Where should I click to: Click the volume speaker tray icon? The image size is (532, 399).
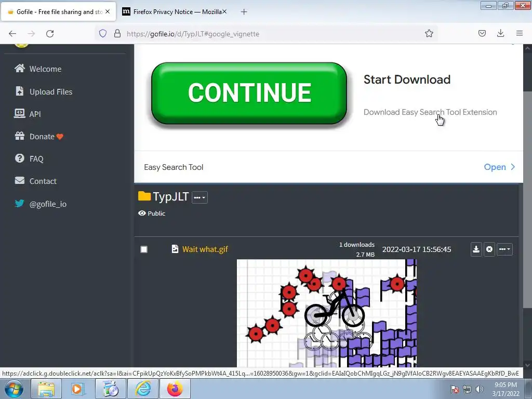[479, 389]
